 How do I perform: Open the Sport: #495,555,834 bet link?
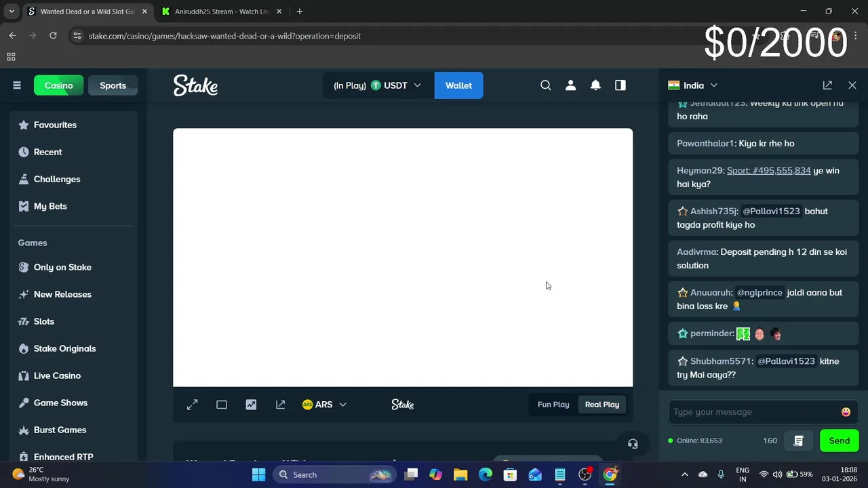coord(769,171)
